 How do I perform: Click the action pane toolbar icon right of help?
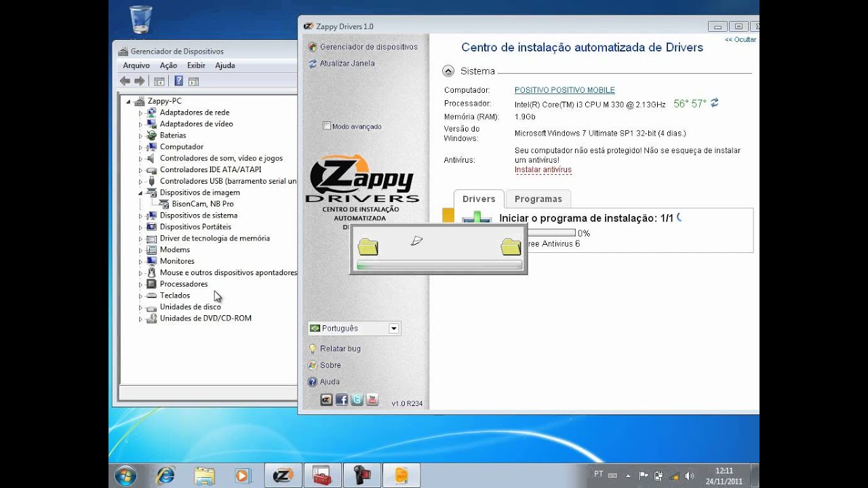[194, 81]
